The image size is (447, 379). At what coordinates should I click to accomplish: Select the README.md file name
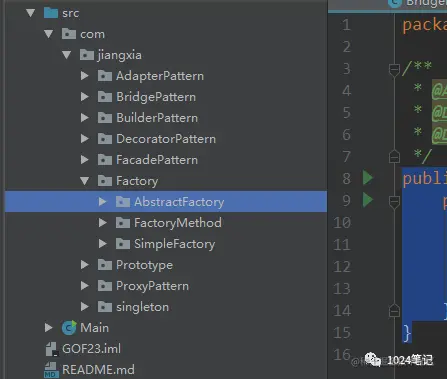[x=98, y=370]
